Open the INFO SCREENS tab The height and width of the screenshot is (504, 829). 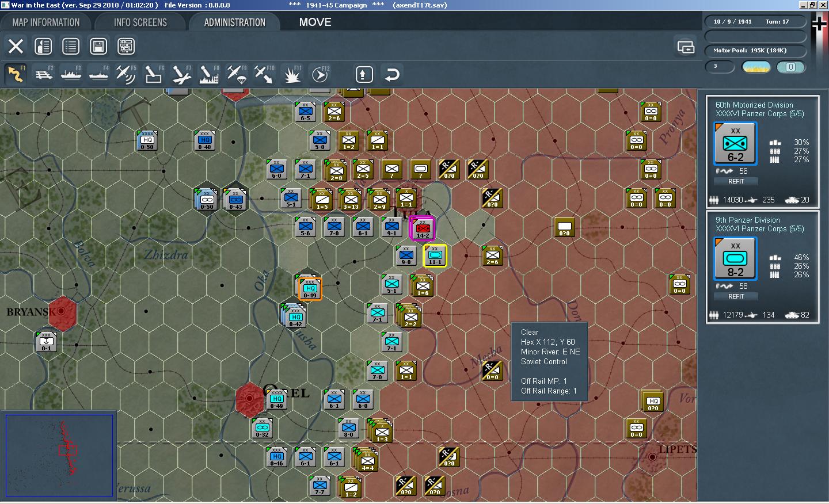tap(140, 22)
